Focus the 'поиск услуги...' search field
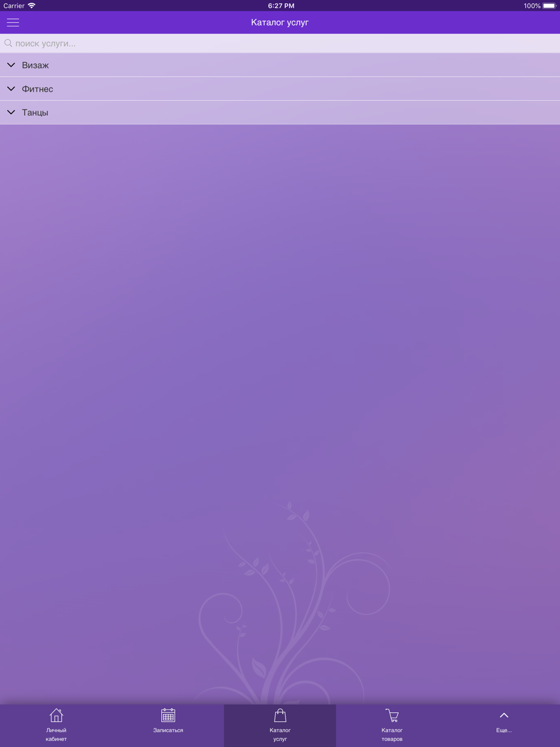Image resolution: width=560 pixels, height=747 pixels. [x=280, y=43]
